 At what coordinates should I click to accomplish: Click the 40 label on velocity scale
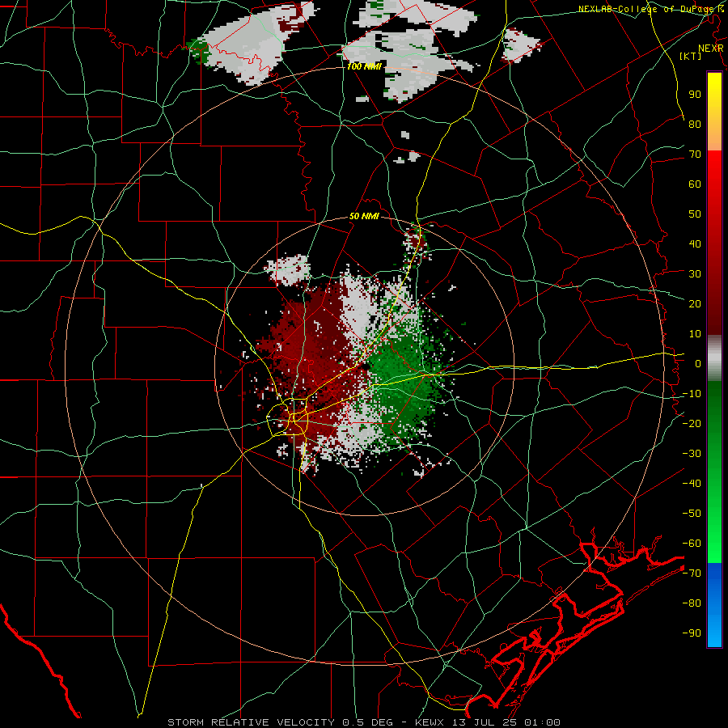click(x=695, y=243)
